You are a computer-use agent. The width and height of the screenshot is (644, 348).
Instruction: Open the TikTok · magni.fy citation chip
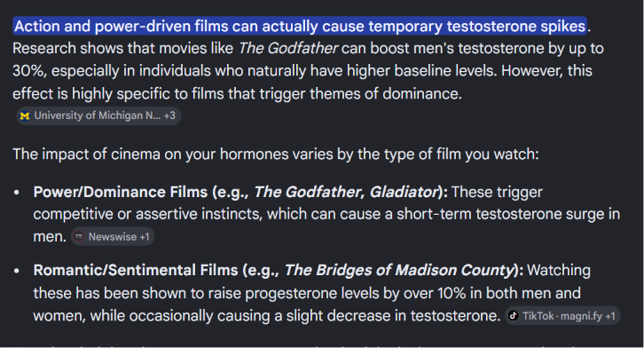click(562, 315)
